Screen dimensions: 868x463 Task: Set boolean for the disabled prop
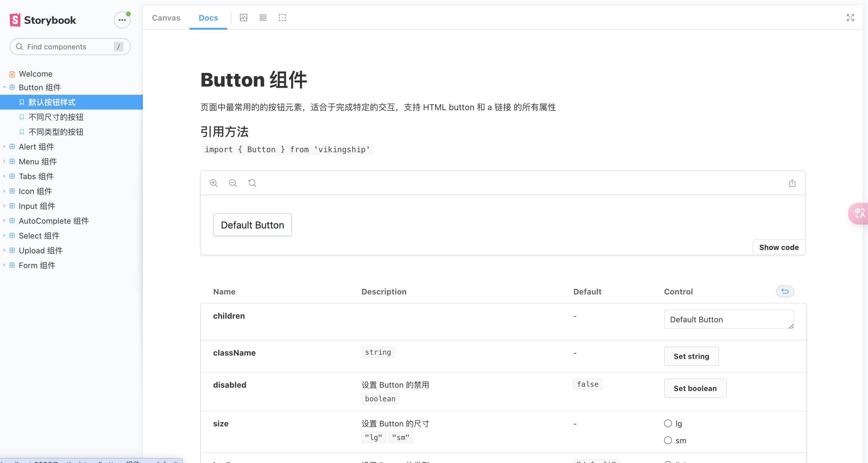pyautogui.click(x=695, y=388)
